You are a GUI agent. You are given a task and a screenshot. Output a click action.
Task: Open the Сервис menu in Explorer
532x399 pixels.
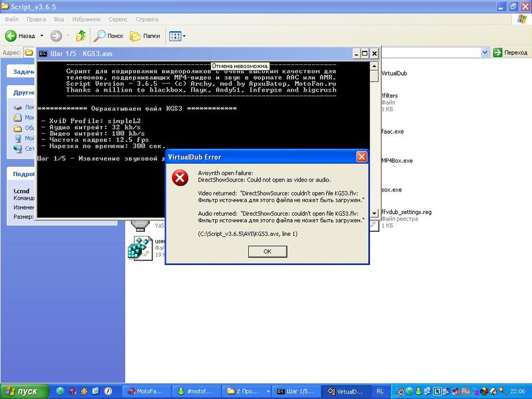[118, 20]
